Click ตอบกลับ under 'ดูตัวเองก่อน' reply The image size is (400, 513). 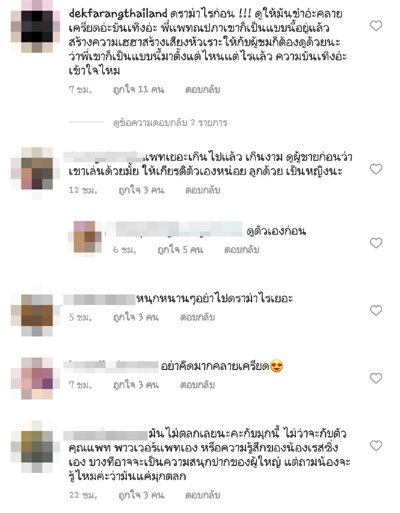click(242, 249)
